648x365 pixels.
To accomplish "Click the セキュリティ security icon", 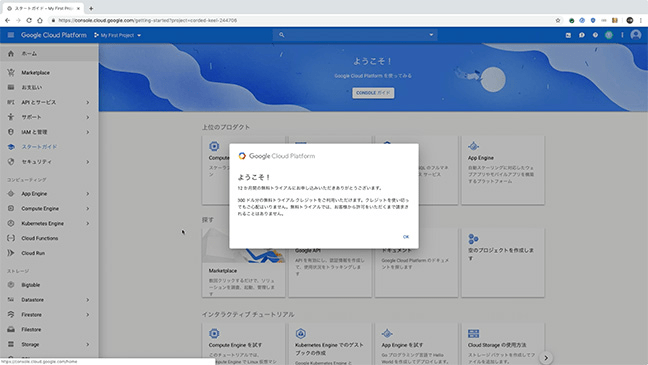I will pos(11,162).
